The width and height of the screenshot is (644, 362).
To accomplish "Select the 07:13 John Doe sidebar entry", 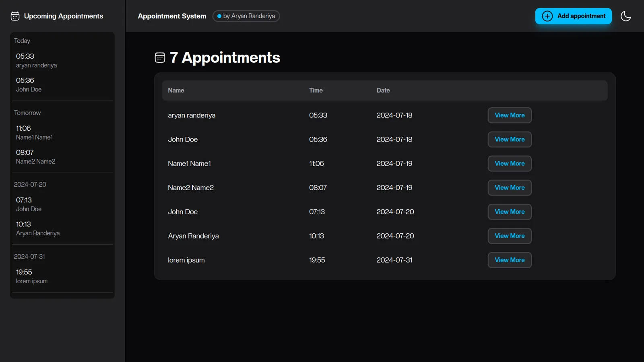I will pyautogui.click(x=62, y=204).
